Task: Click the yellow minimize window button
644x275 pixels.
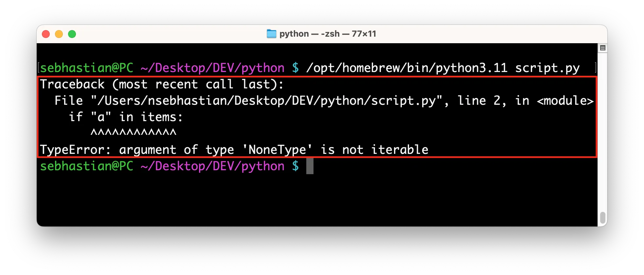Action: [59, 34]
